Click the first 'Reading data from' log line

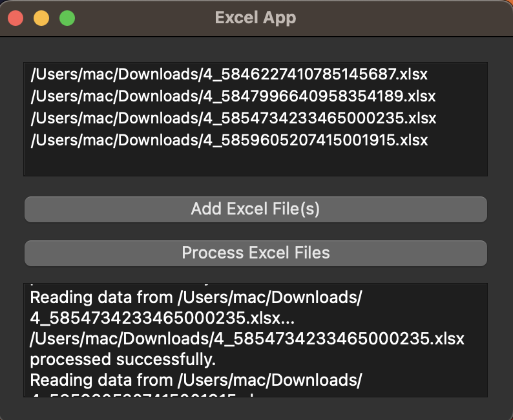point(196,297)
